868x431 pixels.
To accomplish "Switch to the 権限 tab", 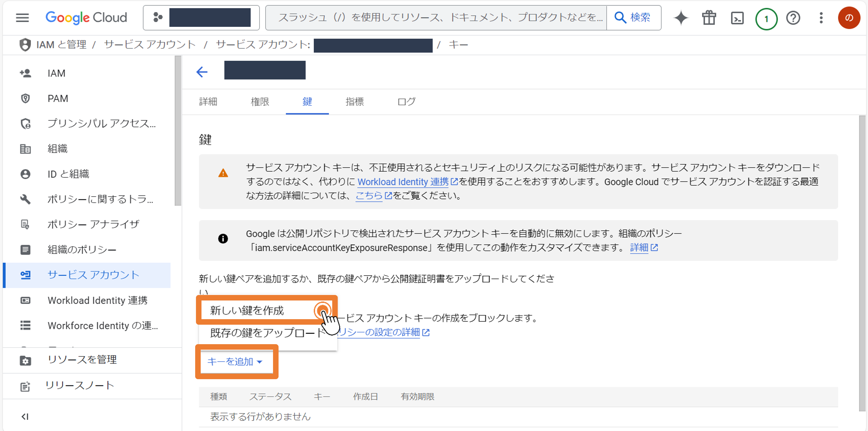I will [260, 101].
